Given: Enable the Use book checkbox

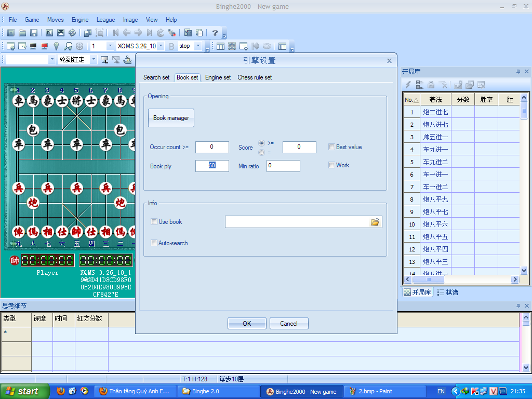Looking at the screenshot, I should [x=154, y=222].
